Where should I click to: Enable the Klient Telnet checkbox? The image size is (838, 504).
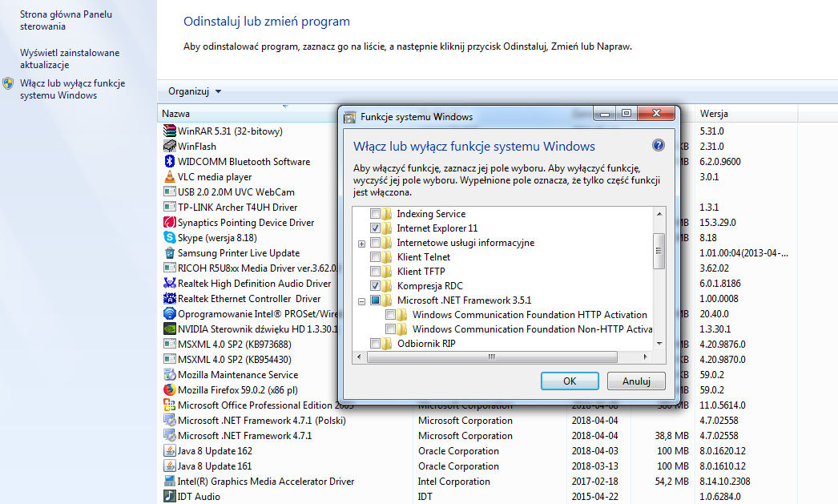(x=375, y=257)
